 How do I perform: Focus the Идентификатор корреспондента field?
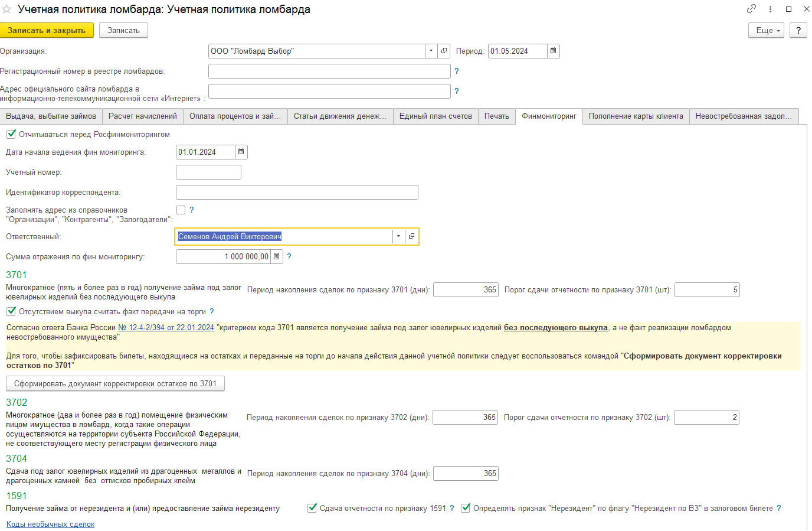click(x=297, y=192)
